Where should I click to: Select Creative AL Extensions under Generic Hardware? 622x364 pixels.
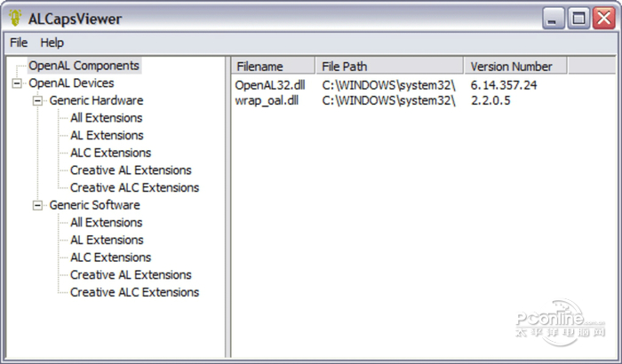coord(131,170)
